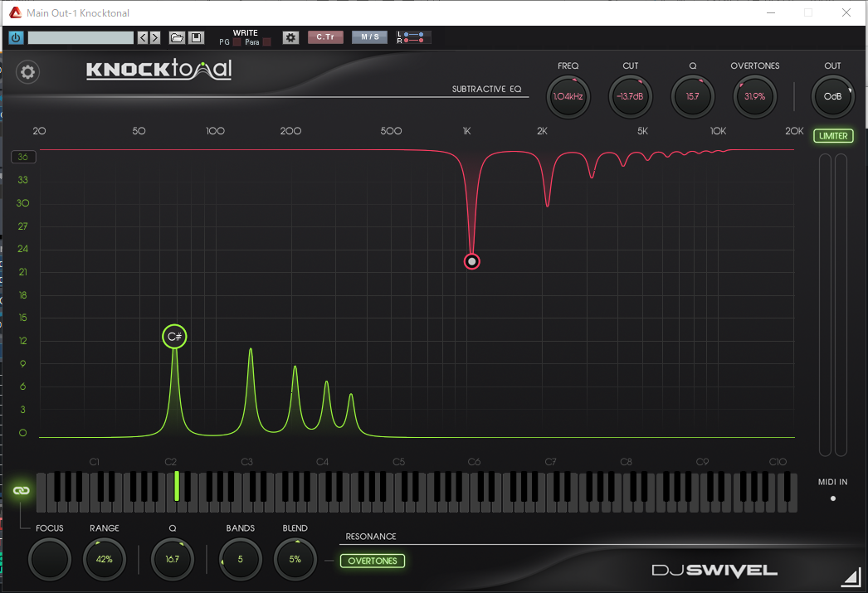Click the DJ Swivel logo
Viewport: 868px width, 593px height.
(714, 571)
